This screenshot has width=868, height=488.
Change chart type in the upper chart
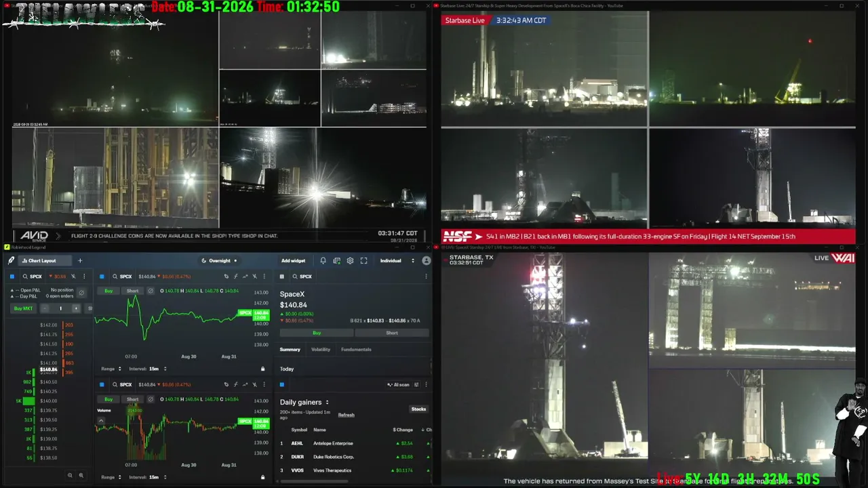(245, 277)
